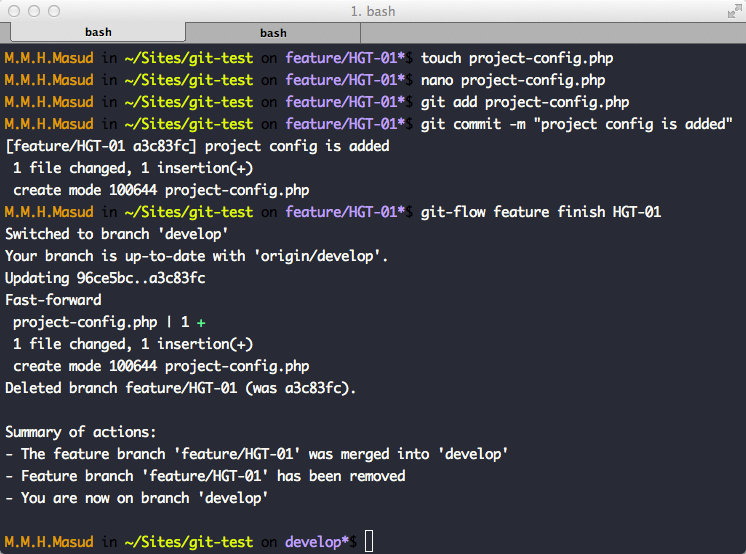Click the 'project-config.php | 1 +' diffstat line
The width and height of the screenshot is (746, 554).
click(109, 322)
